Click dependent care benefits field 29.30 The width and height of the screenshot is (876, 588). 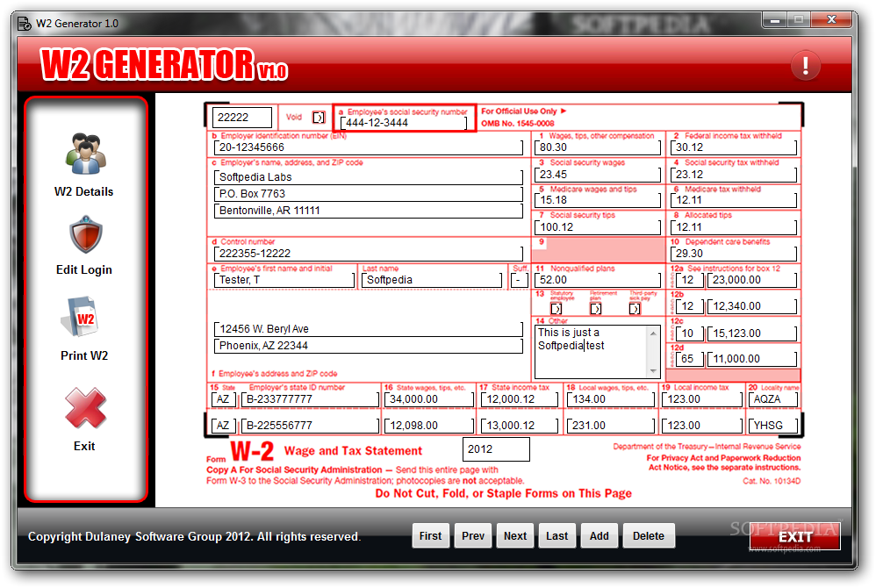[x=734, y=254]
